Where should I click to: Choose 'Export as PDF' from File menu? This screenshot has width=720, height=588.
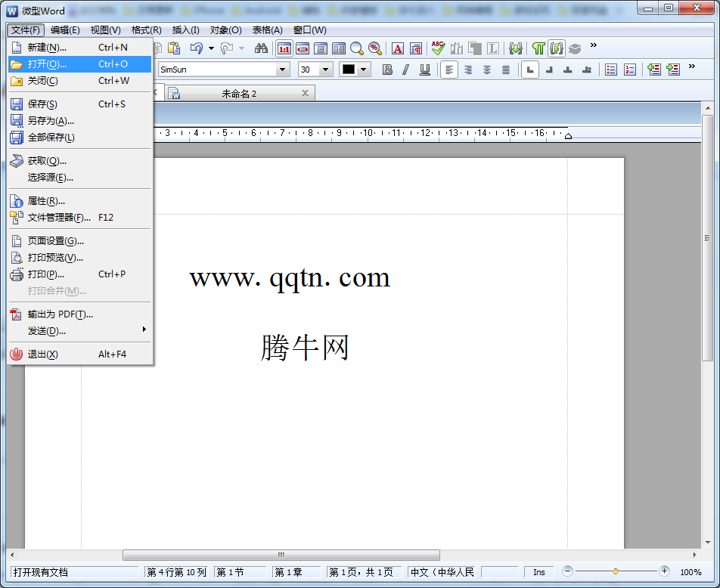(x=60, y=314)
